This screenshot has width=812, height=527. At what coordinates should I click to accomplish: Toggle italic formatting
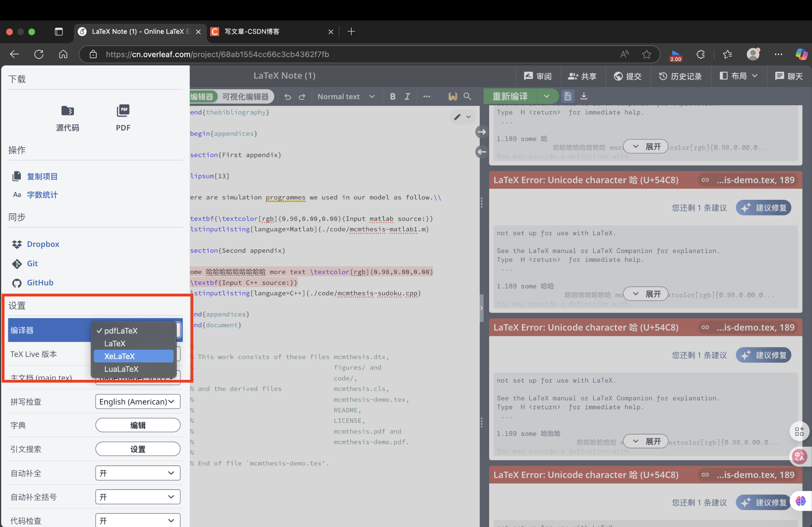tap(407, 97)
